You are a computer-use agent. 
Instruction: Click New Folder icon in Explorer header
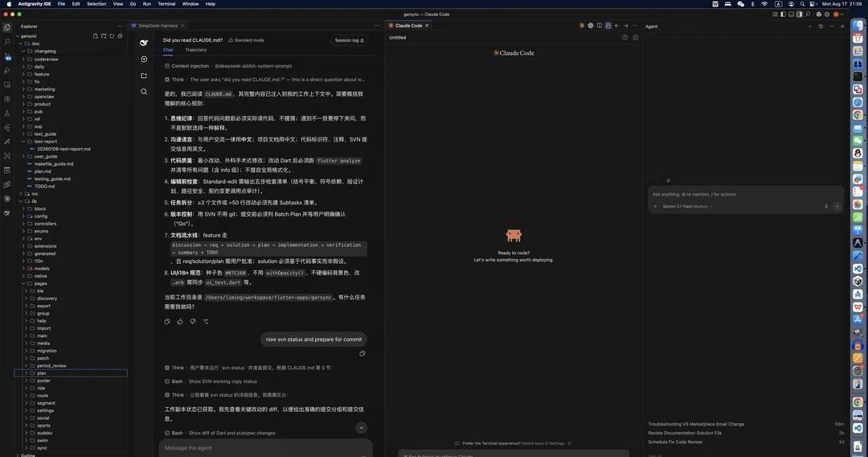[x=104, y=36]
